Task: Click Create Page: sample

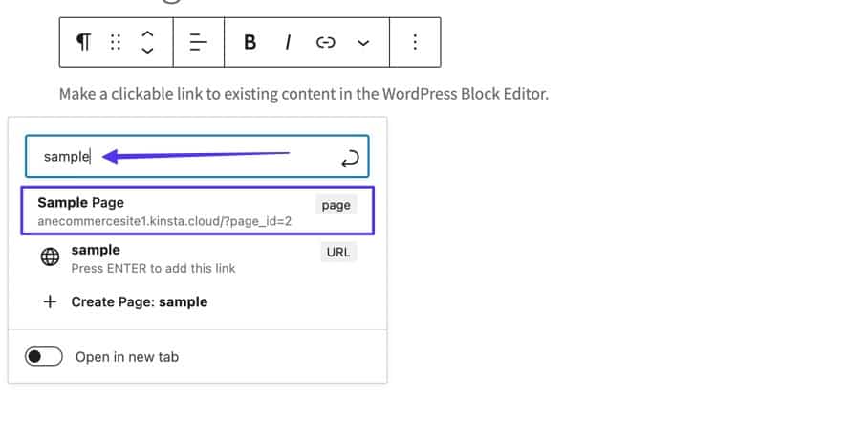Action: 140,301
